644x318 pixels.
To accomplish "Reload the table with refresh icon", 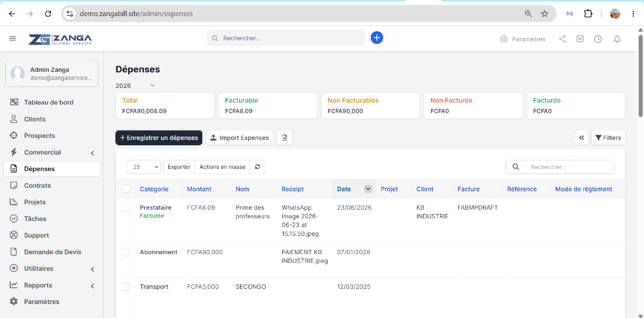I will pyautogui.click(x=258, y=167).
